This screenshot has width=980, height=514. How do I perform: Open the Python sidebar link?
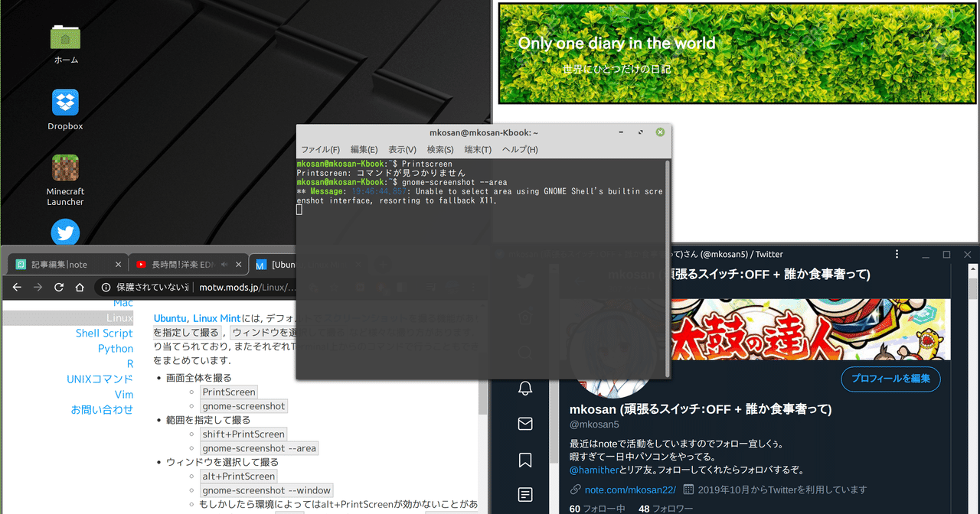point(116,349)
